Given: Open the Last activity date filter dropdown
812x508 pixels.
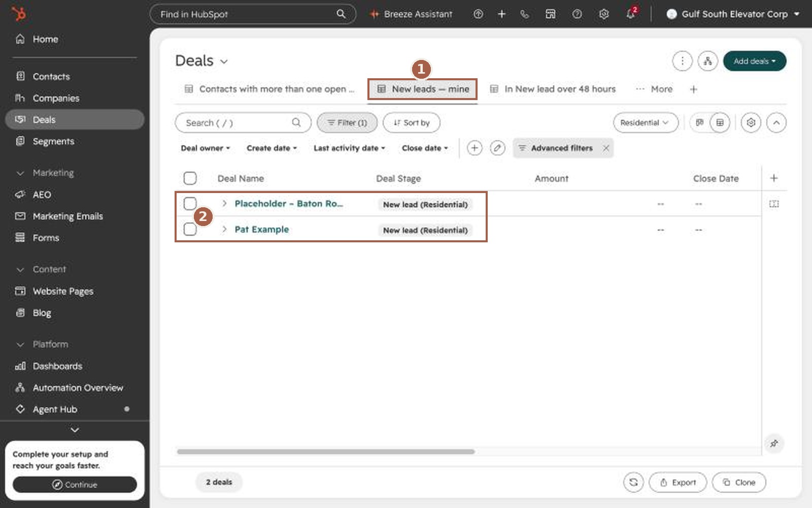Looking at the screenshot, I should (349, 148).
